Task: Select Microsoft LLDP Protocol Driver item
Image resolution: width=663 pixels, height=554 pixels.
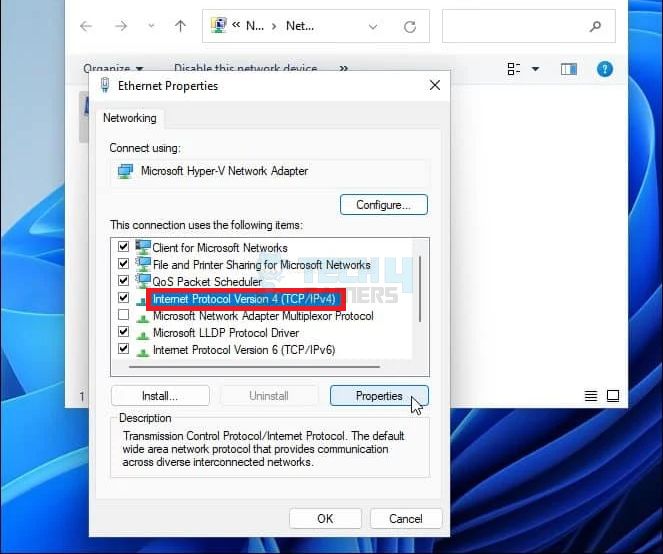Action: [226, 333]
